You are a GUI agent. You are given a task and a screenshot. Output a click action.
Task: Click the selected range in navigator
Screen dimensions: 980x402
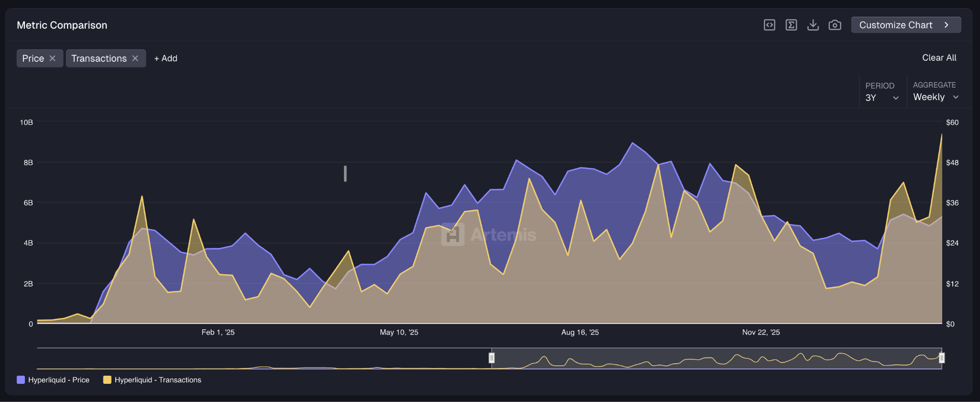[x=716, y=358]
